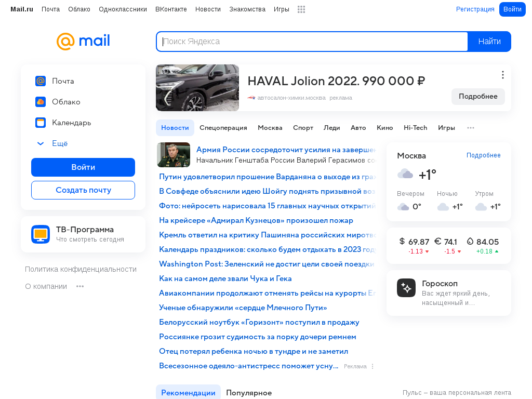Open the ТВ-Программа TV icon
This screenshot has height=399, width=532.
pyautogui.click(x=41, y=234)
